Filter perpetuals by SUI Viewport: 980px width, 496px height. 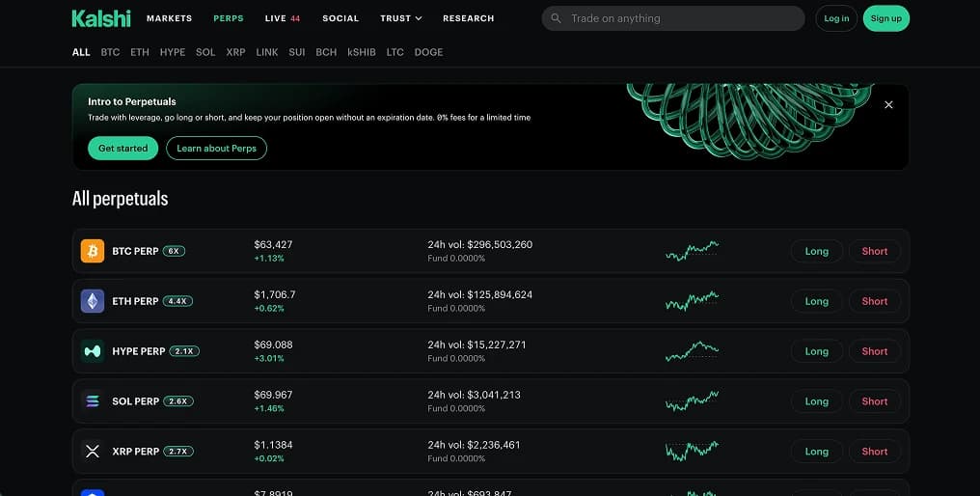point(297,52)
